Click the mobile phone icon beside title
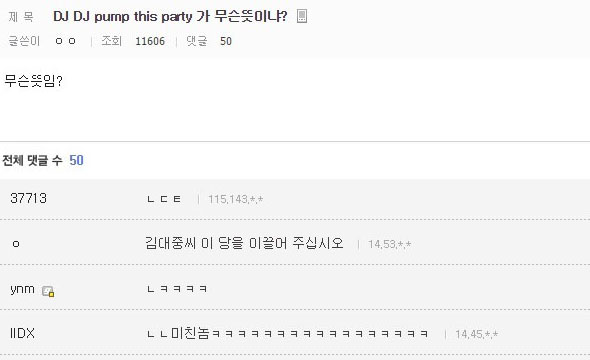 pyautogui.click(x=302, y=16)
